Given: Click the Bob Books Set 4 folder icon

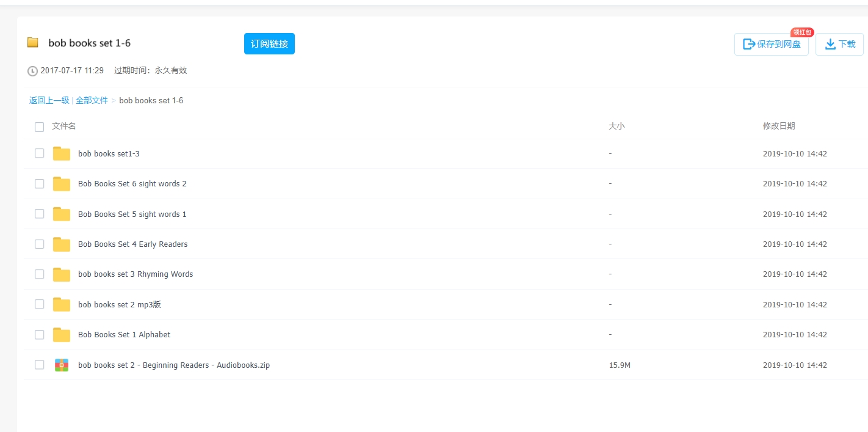Looking at the screenshot, I should tap(62, 244).
